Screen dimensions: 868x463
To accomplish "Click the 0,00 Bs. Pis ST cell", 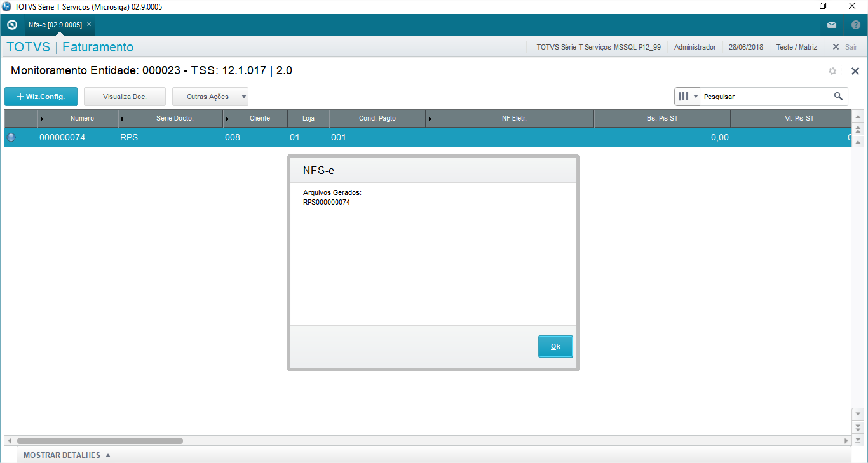I will tap(662, 137).
